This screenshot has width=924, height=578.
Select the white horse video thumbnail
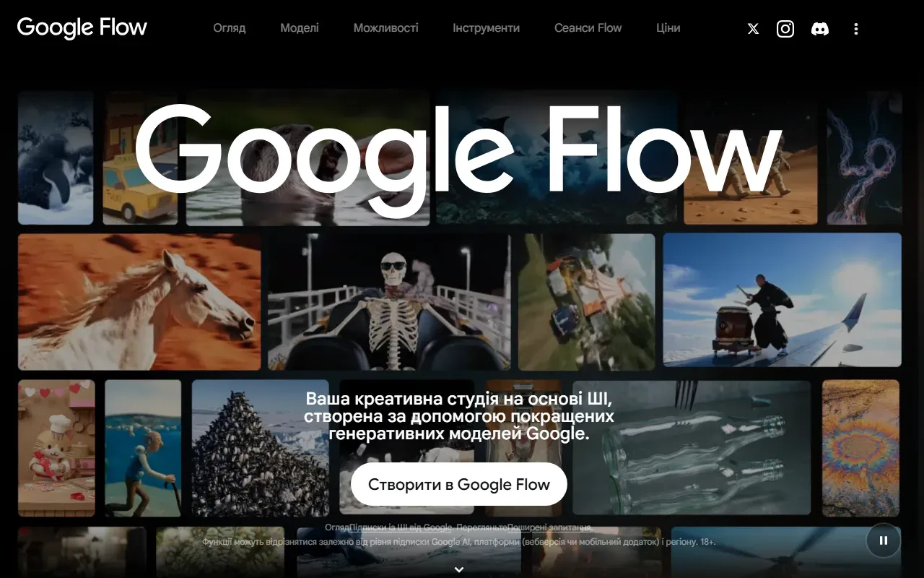[139, 301]
